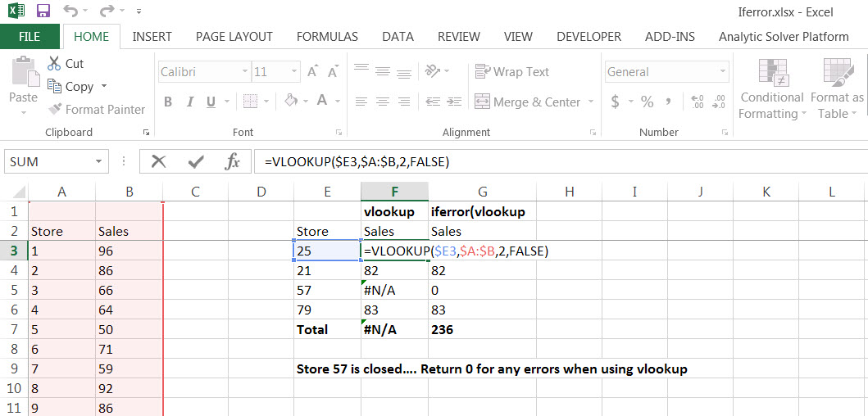Click the Save icon in quick access toolbar
The width and height of the screenshot is (868, 416).
click(x=43, y=11)
